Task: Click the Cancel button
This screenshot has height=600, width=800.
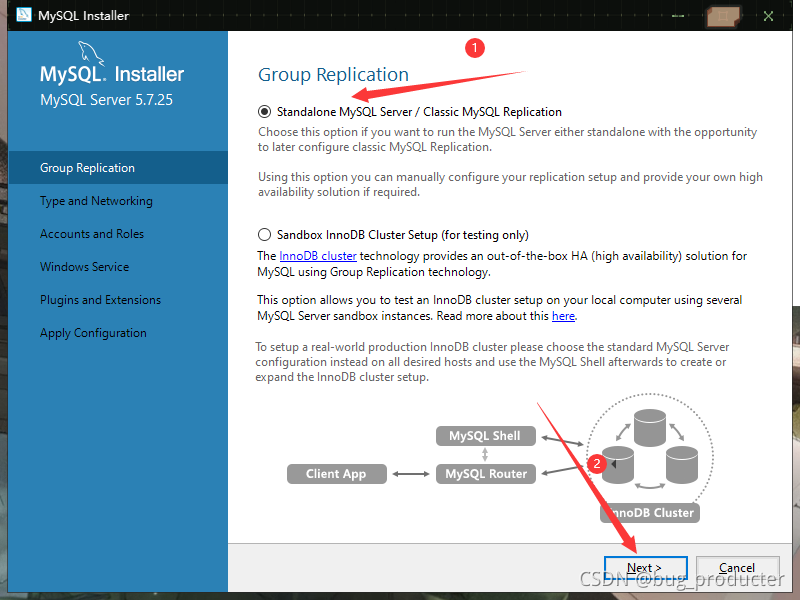Action: 737,567
